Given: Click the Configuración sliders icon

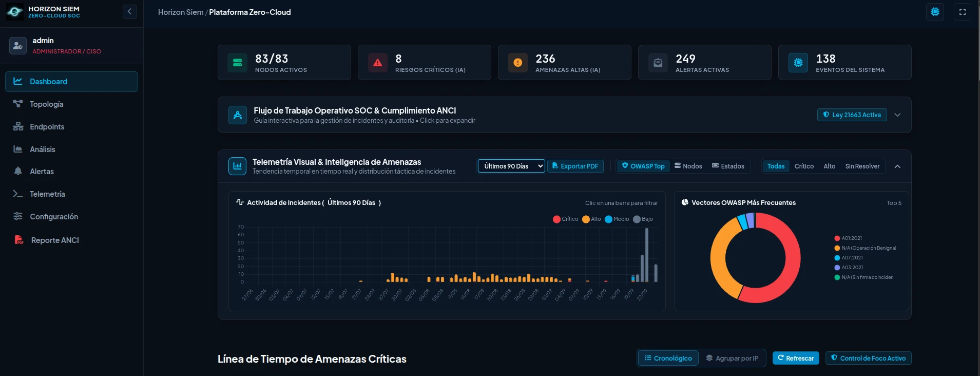Looking at the screenshot, I should click(x=18, y=216).
